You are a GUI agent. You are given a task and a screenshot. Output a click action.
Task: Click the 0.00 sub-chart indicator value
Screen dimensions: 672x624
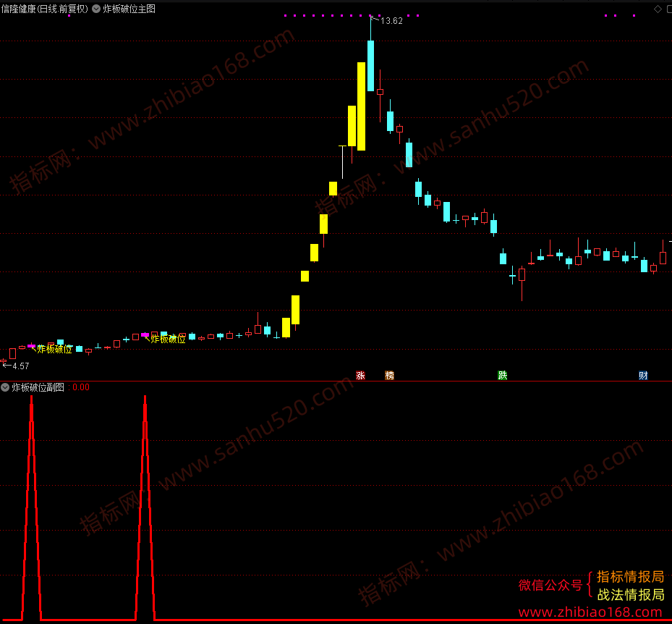click(81, 387)
